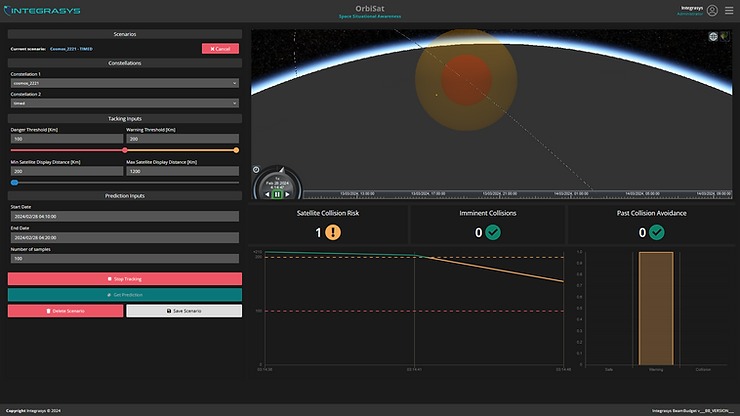Open the globe scene mode picker
This screenshot has height=416, width=740.
coord(713,36)
